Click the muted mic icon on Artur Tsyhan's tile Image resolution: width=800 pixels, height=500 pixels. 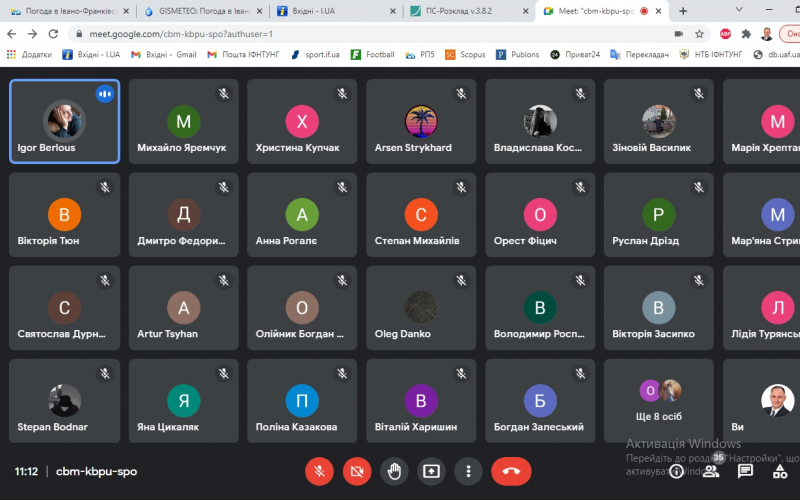pos(223,280)
